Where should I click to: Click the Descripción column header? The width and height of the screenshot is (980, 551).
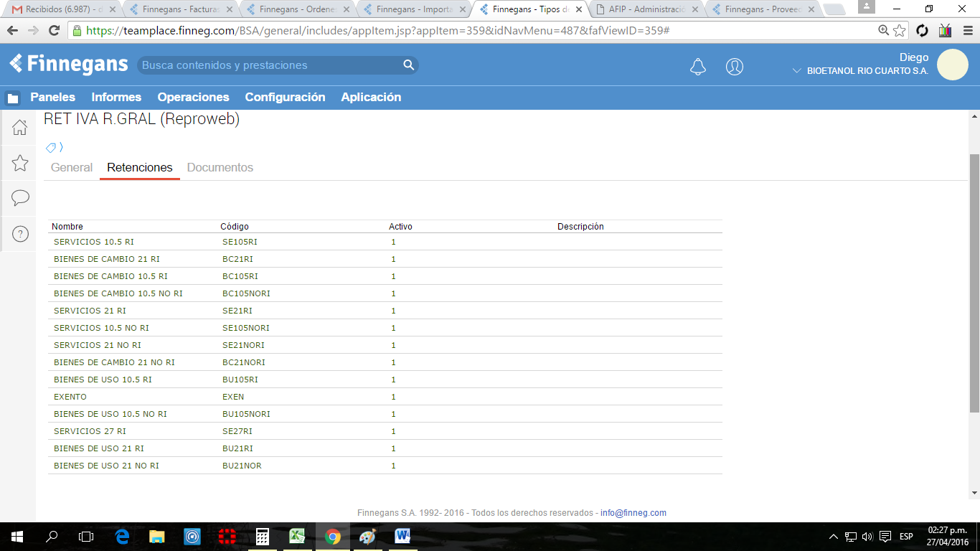[580, 227]
